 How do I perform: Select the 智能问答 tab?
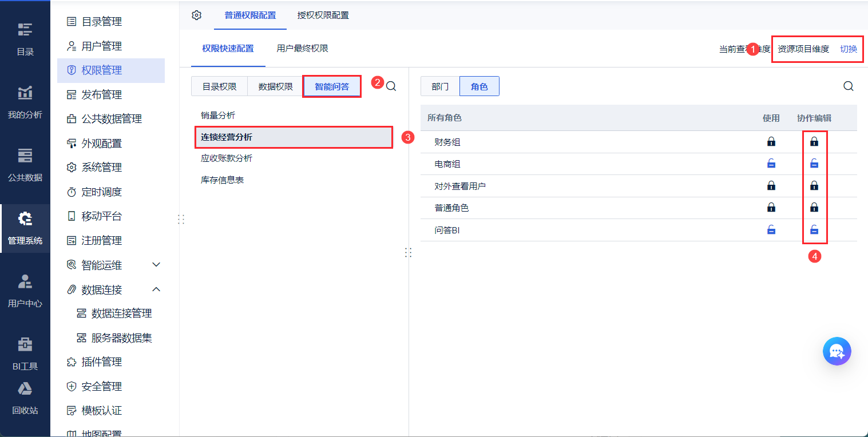[332, 86]
